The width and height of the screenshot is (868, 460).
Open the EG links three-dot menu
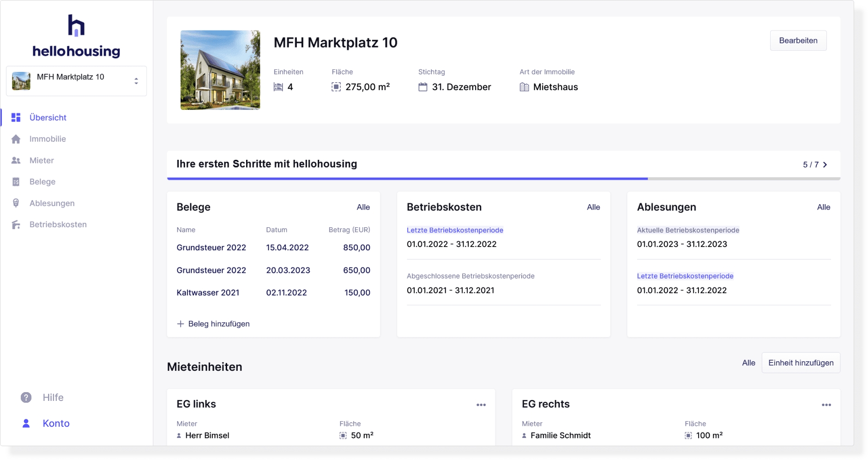pos(481,405)
